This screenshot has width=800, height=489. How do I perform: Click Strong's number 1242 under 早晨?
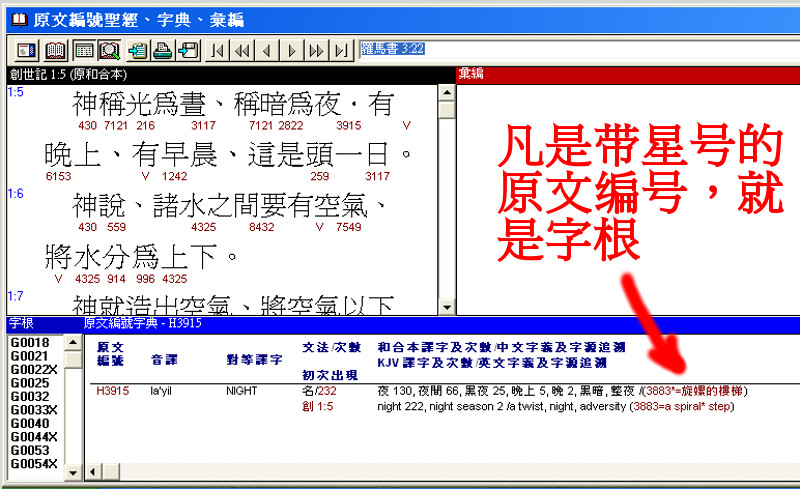[174, 177]
